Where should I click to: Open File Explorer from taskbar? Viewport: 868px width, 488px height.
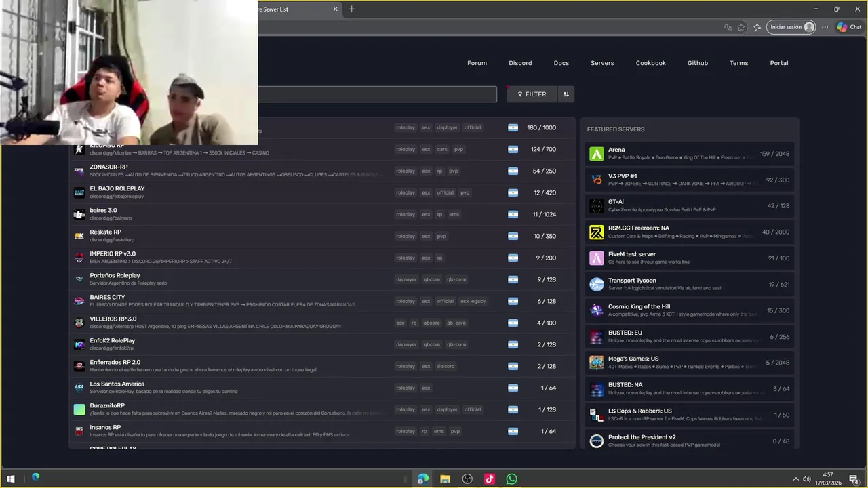(x=445, y=479)
